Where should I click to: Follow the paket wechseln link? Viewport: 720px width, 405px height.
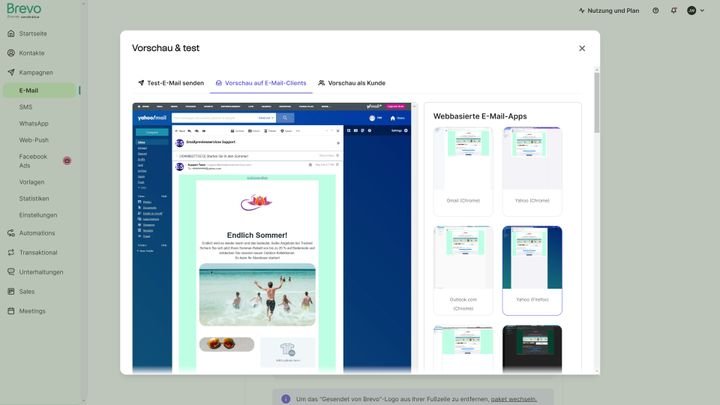click(513, 399)
